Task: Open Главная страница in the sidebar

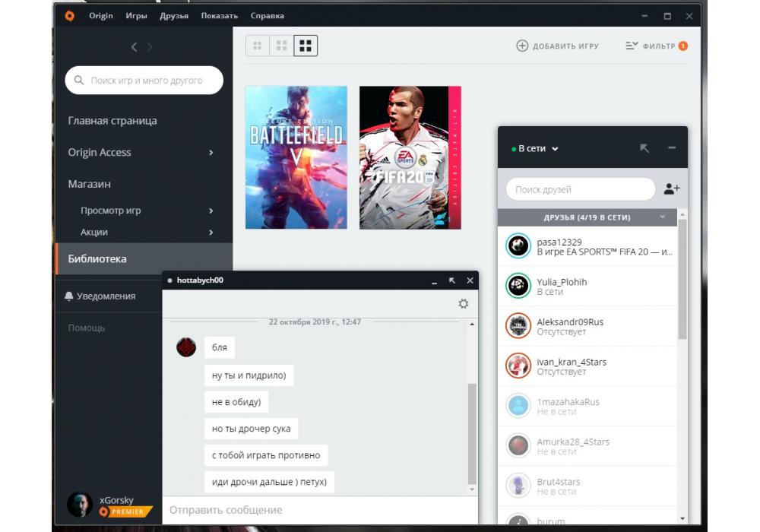Action: [x=112, y=121]
